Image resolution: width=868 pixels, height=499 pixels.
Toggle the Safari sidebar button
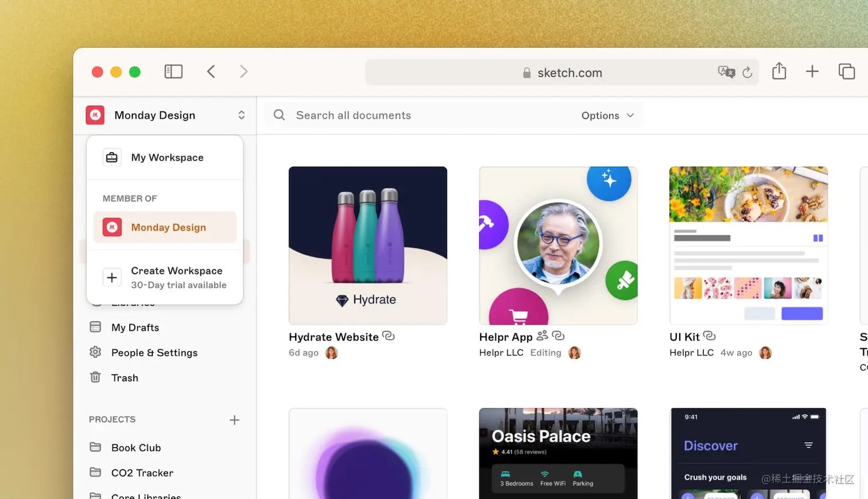pos(173,72)
